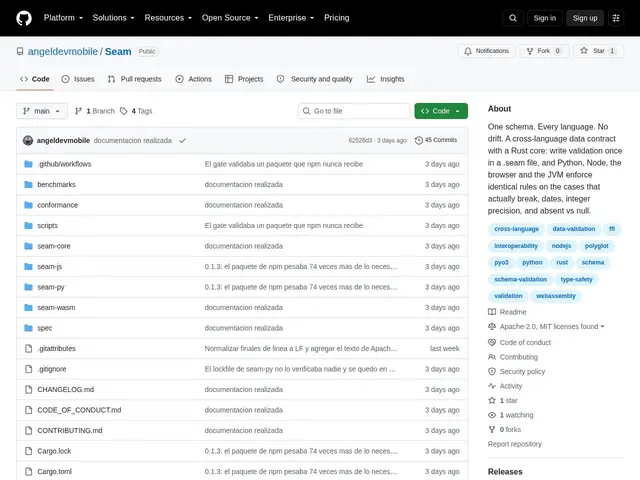Image resolution: width=640 pixels, height=480 pixels.
Task: Click the license scale icon
Action: click(492, 327)
